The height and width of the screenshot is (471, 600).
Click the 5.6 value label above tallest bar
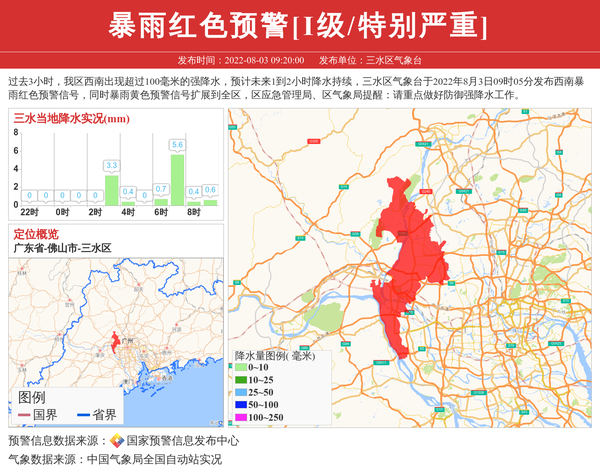[177, 146]
